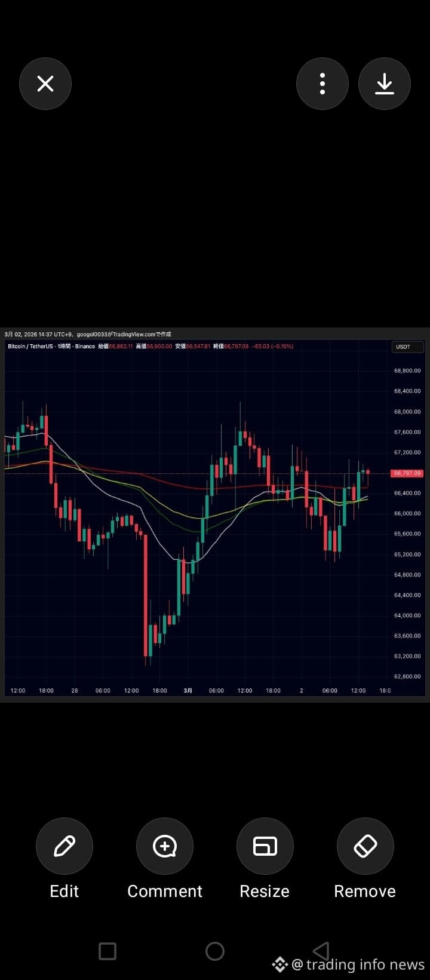Screen dimensions: 430x980
Task: Tap the Remove label
Action: point(365,891)
